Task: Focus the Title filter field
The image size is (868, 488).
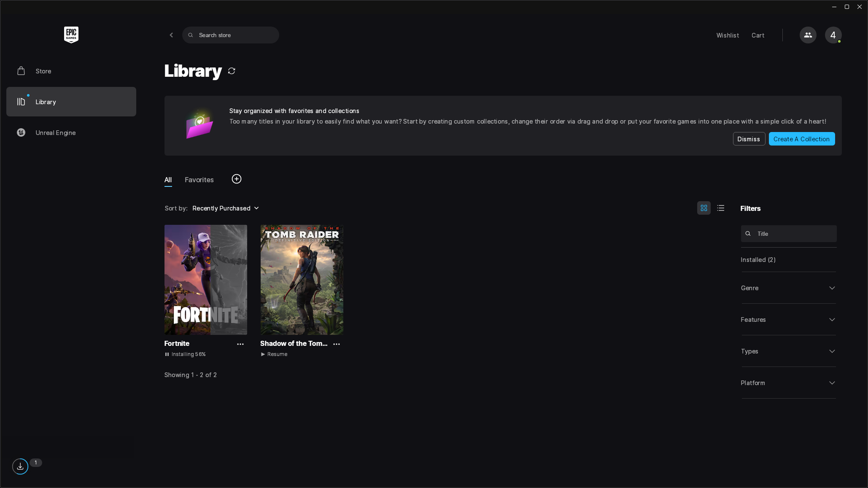Action: 788,234
